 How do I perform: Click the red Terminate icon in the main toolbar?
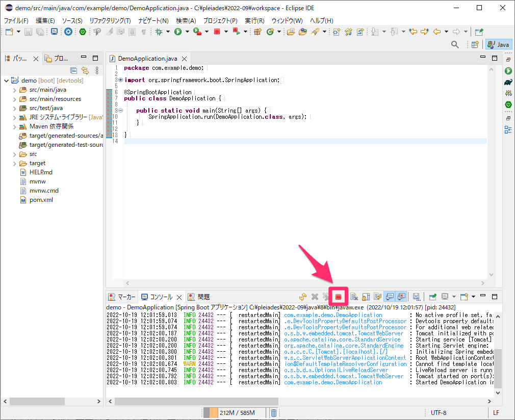[217, 32]
